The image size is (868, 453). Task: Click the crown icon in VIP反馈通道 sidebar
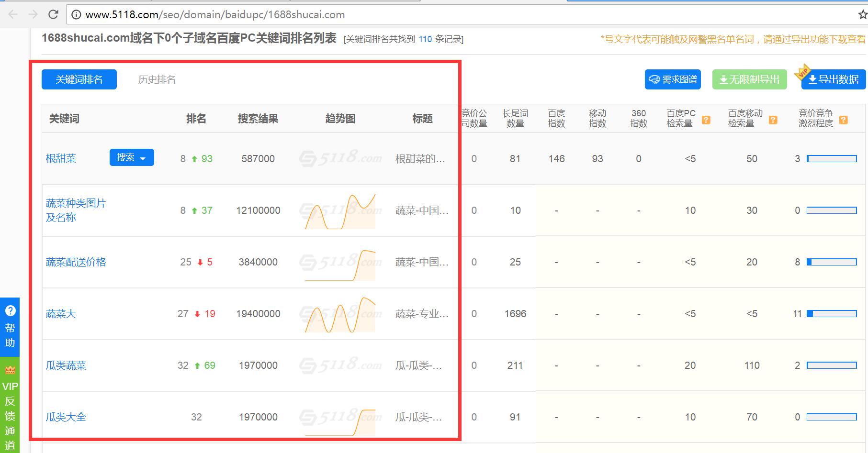click(10, 370)
